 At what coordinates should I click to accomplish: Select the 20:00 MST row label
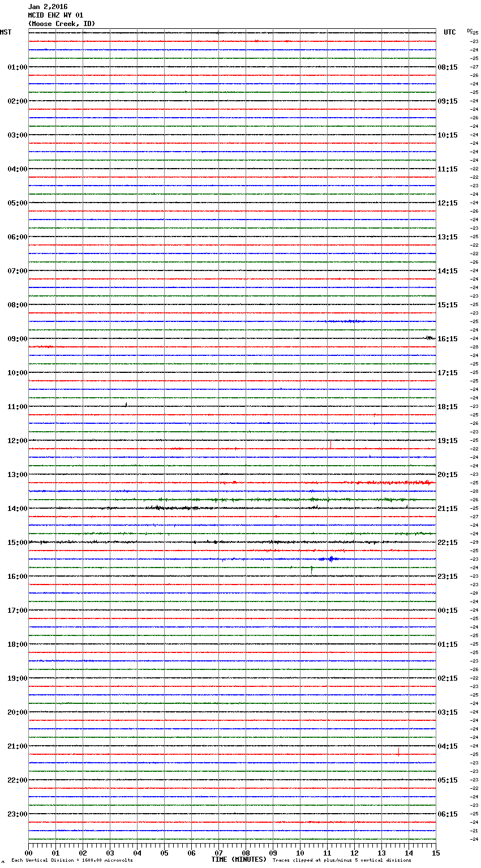pos(18,712)
